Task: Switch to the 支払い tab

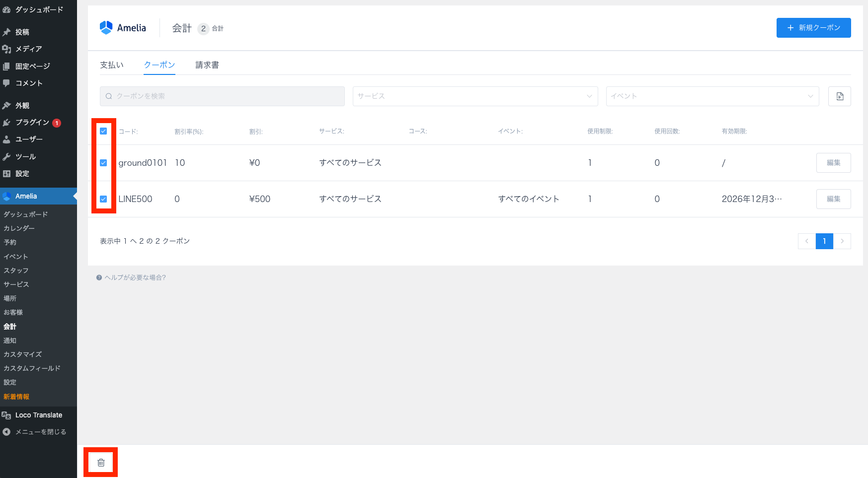Action: click(x=112, y=65)
